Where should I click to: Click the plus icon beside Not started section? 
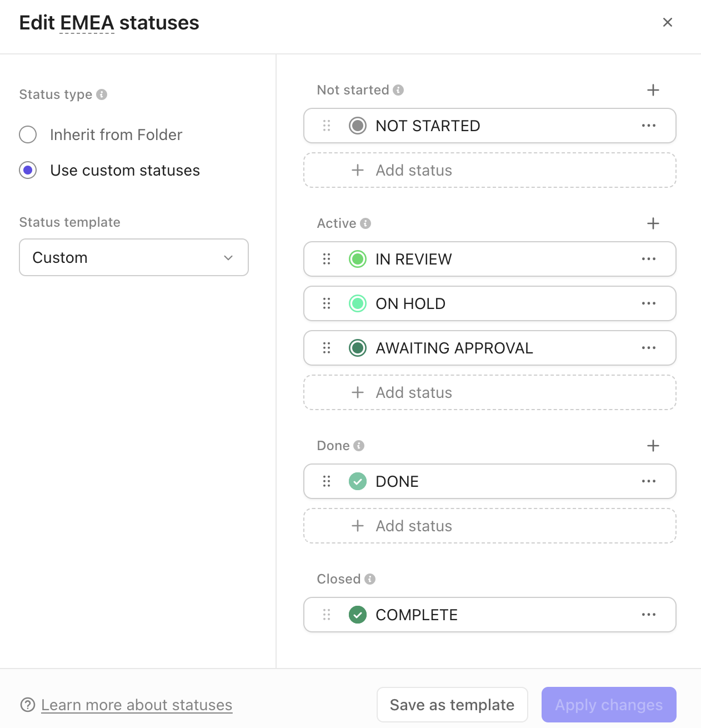[653, 89]
